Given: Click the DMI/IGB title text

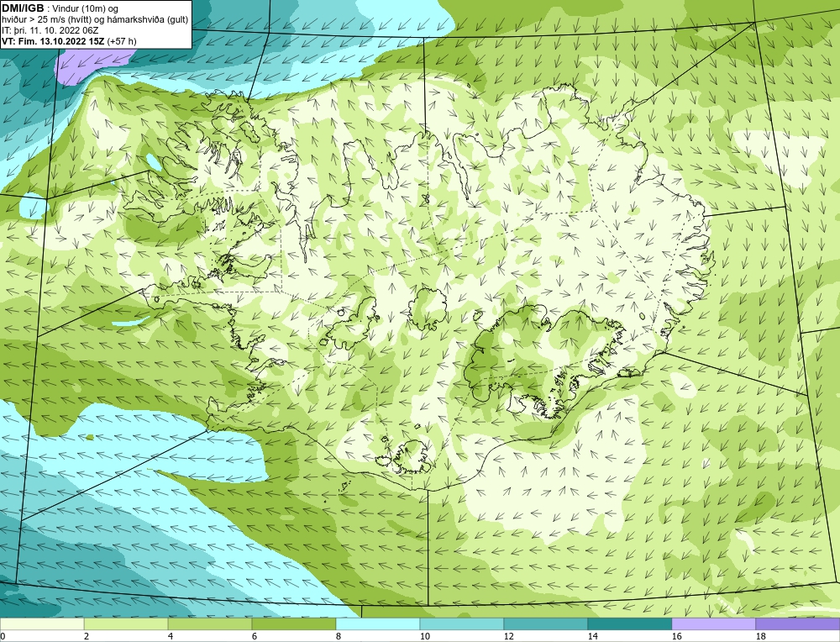Looking at the screenshot, I should 23,8.
